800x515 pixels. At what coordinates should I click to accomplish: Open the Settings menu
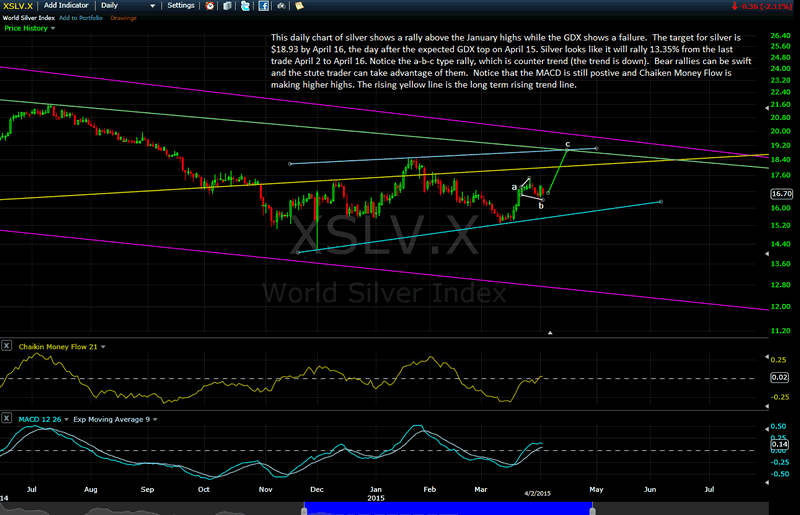point(182,6)
